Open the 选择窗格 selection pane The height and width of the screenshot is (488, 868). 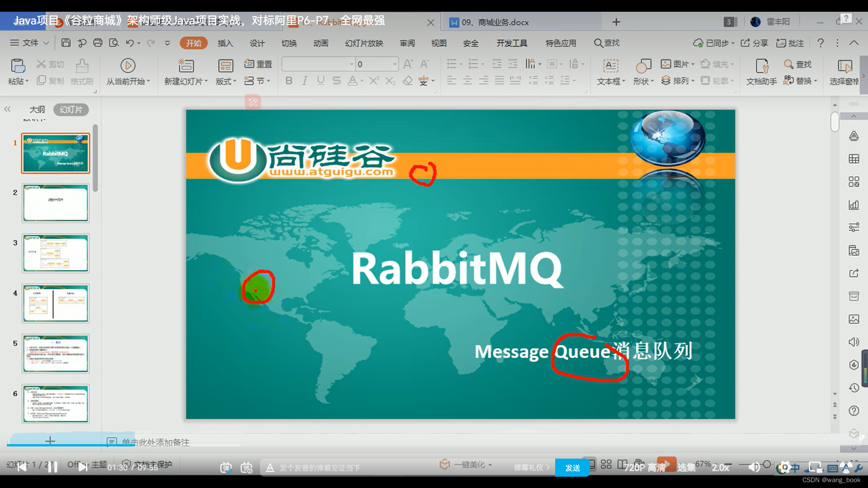coord(844,71)
